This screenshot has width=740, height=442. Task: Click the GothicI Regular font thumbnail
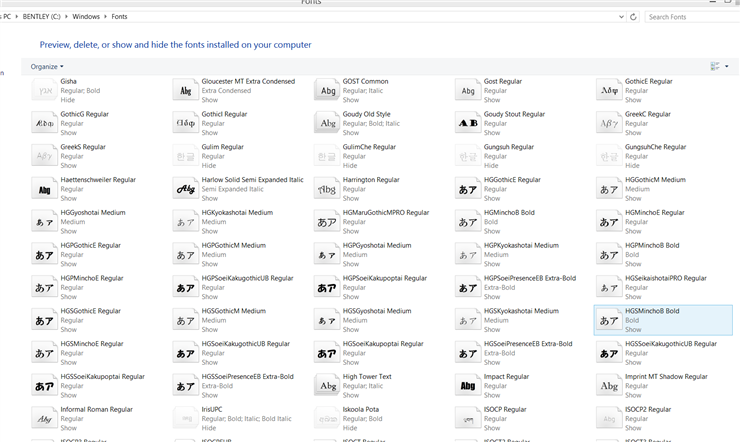coord(185,123)
